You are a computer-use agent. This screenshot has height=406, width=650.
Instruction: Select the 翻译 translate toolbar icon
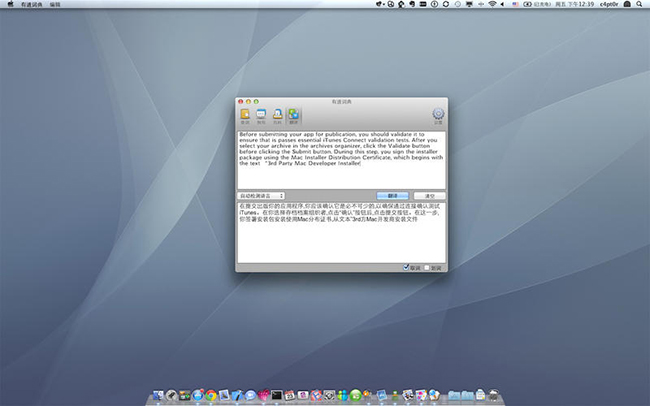pos(293,117)
